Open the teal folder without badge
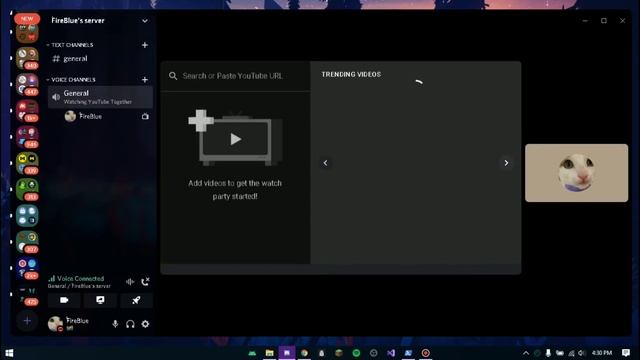 [27, 216]
